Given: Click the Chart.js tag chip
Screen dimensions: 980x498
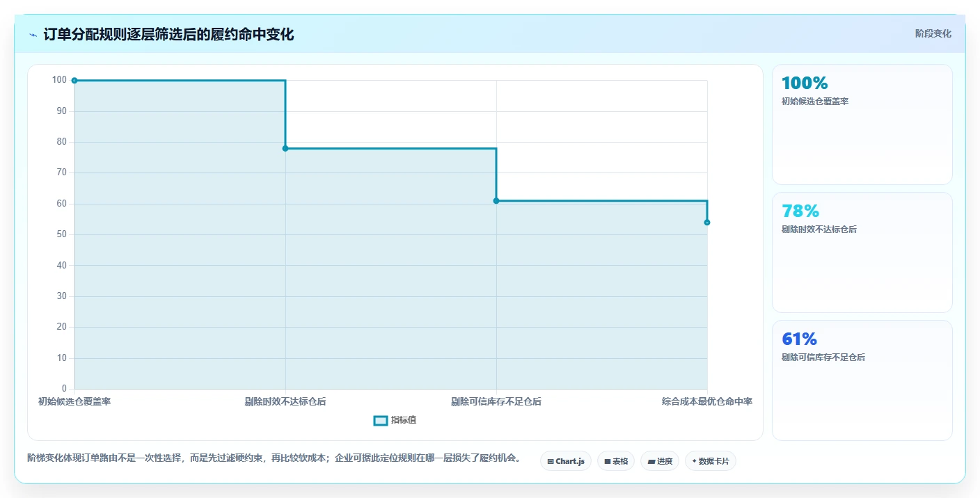Looking at the screenshot, I should pos(566,461).
